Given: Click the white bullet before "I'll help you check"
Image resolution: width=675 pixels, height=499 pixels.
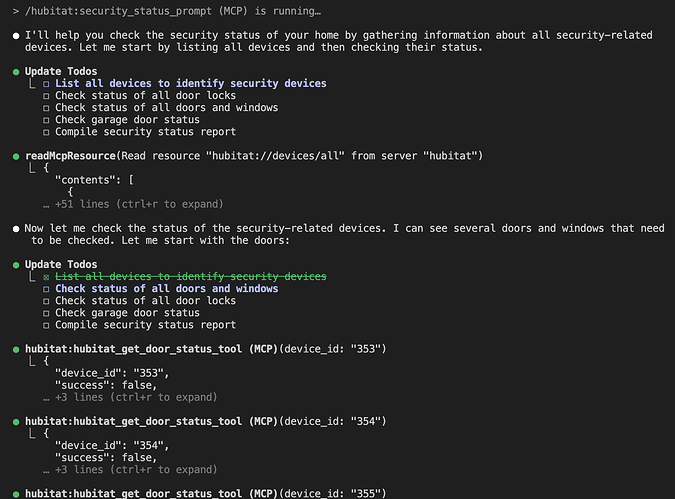Looking at the screenshot, I should [16, 36].
